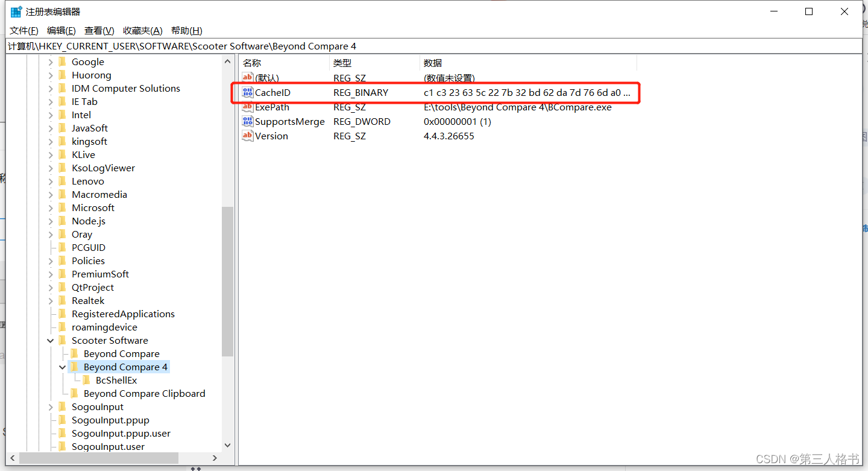Image resolution: width=868 pixels, height=471 pixels.
Task: Expand the IDM Computer Solutions key
Action: click(51, 89)
